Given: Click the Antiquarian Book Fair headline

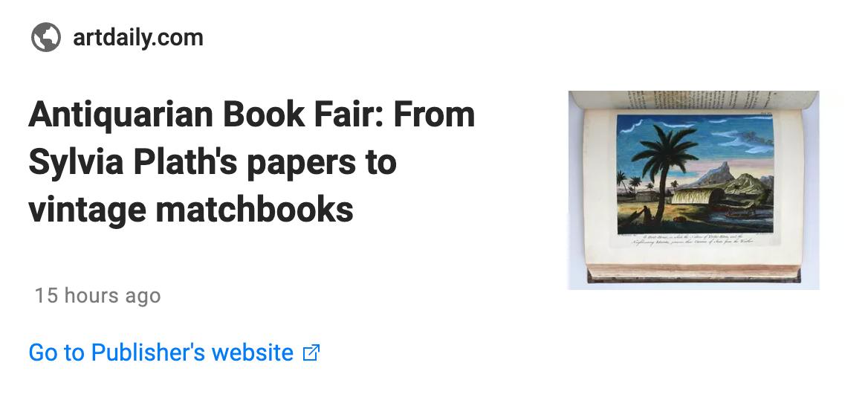Looking at the screenshot, I should (251, 162).
